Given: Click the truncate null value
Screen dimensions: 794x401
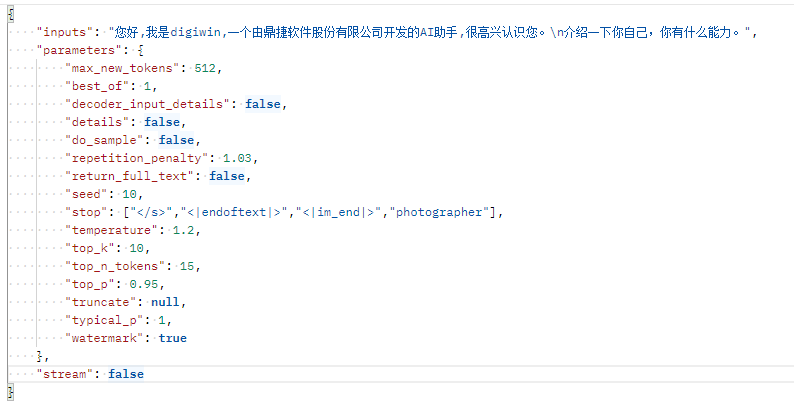Looking at the screenshot, I should click(165, 302).
